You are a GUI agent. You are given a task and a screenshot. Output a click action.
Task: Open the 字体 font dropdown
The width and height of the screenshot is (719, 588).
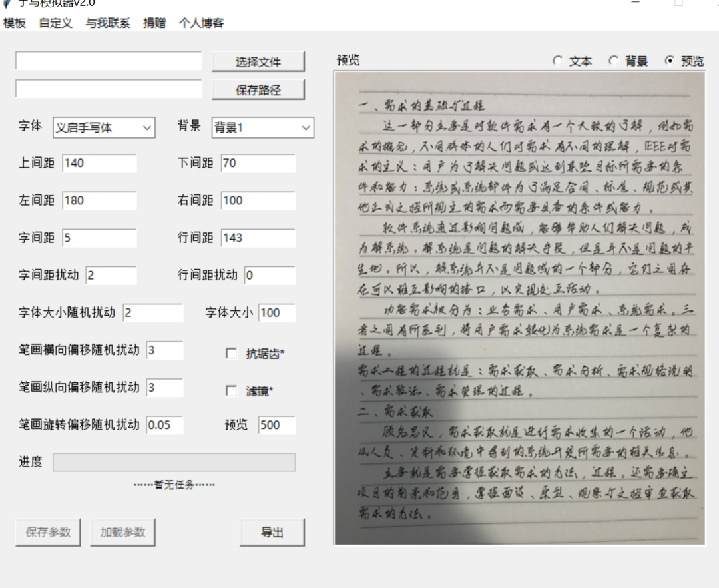click(x=104, y=127)
